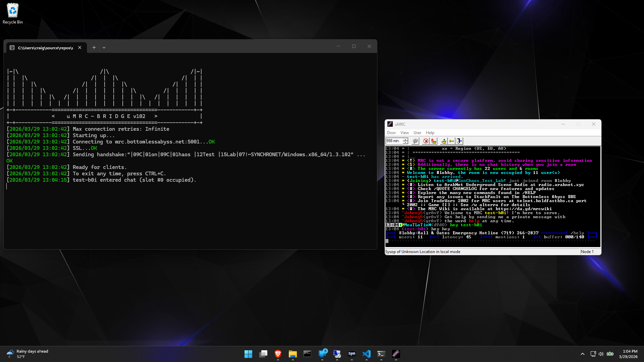Viewport: 644px width, 362px height.
Task: Click the telephone with blue arrow toolbar icon
Action: point(444,141)
